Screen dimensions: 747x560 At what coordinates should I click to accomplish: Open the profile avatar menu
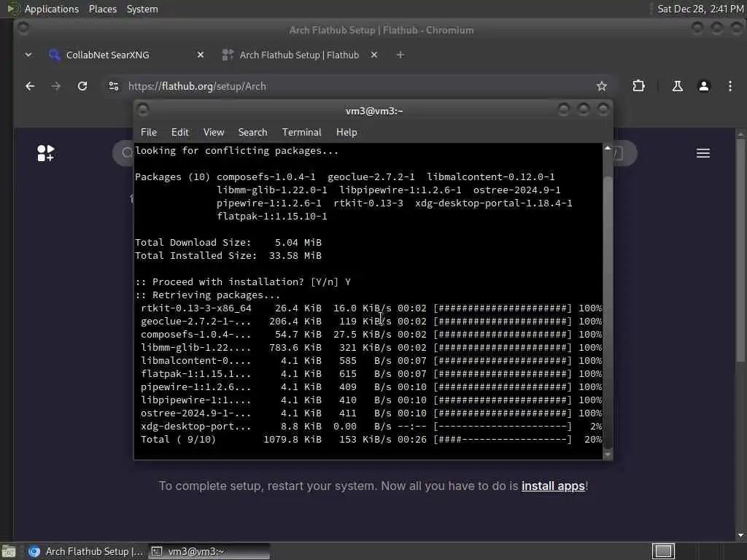point(704,86)
